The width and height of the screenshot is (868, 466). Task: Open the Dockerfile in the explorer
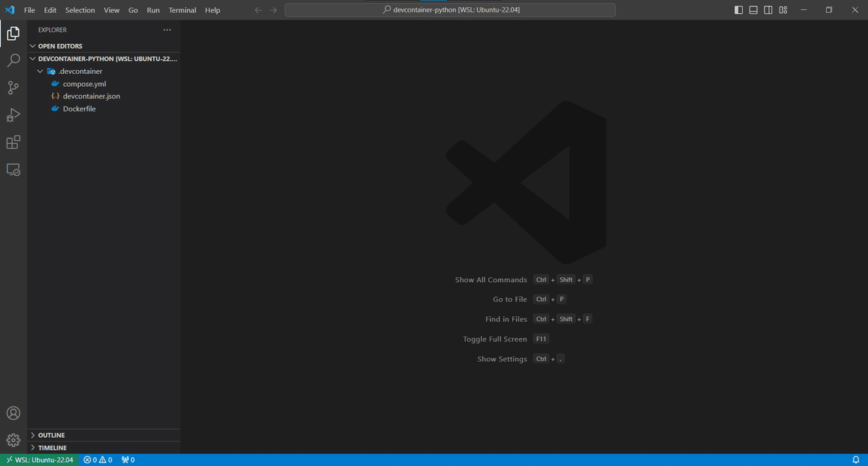pos(80,108)
